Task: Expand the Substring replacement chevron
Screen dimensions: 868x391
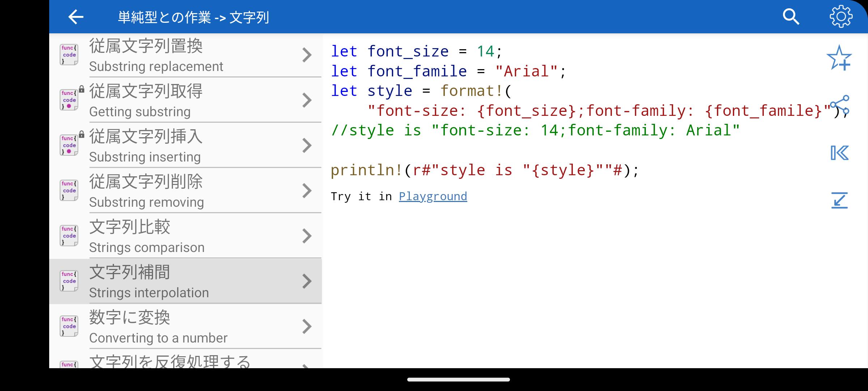Action: (x=307, y=55)
